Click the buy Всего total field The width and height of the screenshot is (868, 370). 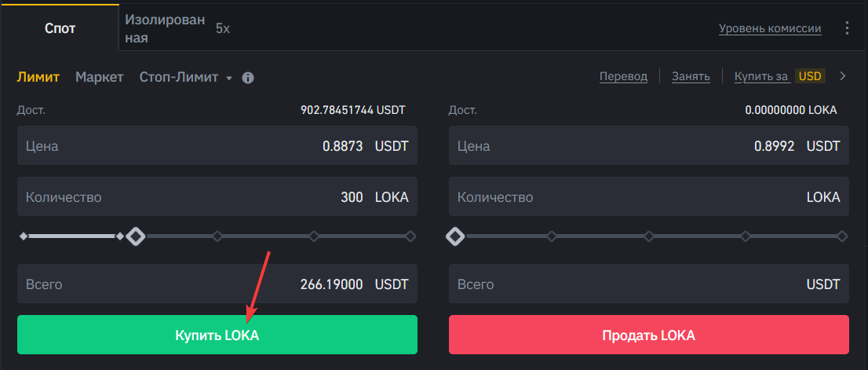217,284
